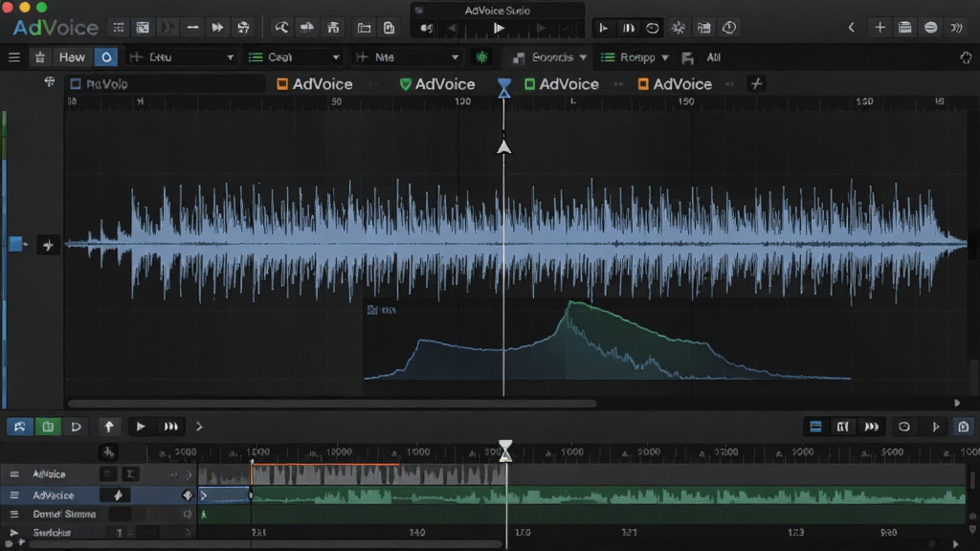Switch to the green-square AdVoice tab
The width and height of the screenshot is (980, 551).
561,84
